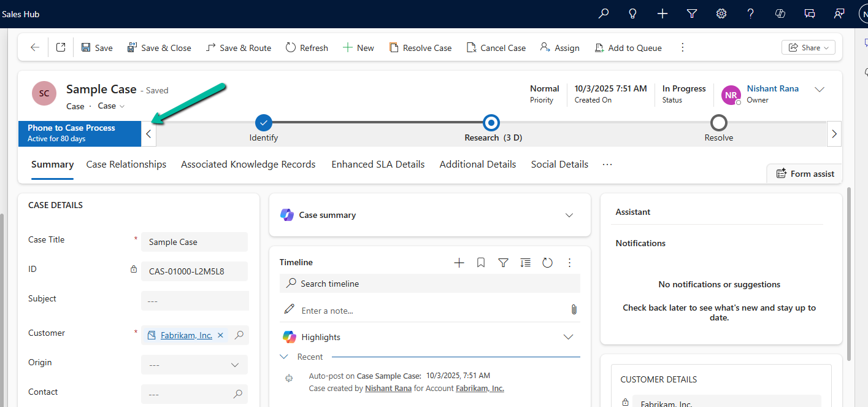Click the Search timeline input field

[x=429, y=284]
